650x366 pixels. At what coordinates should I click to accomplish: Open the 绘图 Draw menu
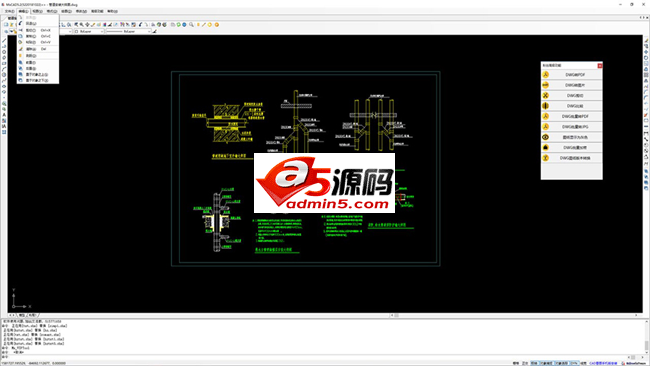pyautogui.click(x=66, y=11)
